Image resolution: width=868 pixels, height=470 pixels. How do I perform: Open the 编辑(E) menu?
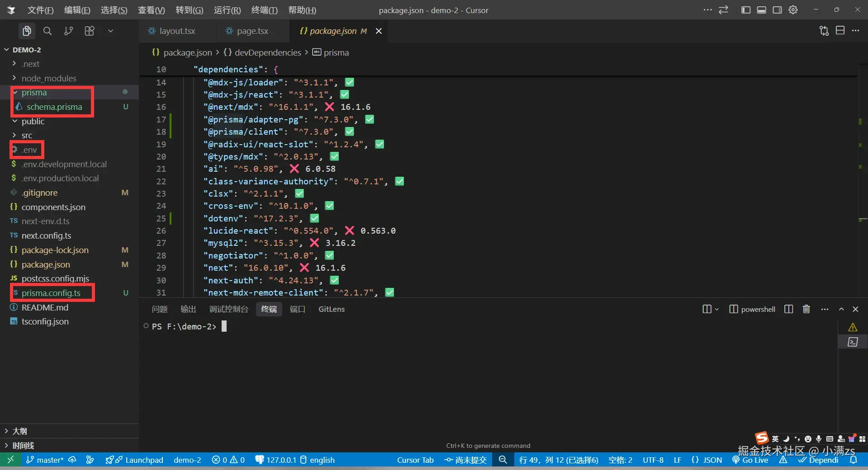pos(77,10)
